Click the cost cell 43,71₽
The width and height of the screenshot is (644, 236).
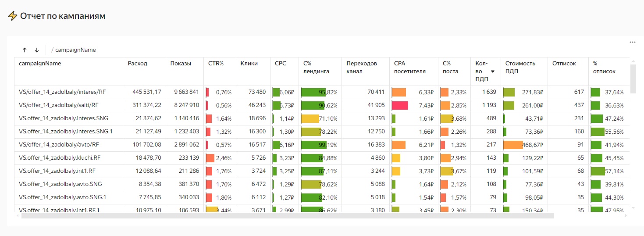click(x=524, y=118)
